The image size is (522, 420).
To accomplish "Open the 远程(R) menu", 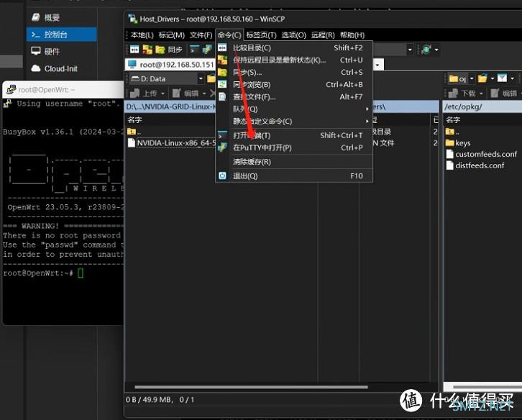I will [323, 35].
